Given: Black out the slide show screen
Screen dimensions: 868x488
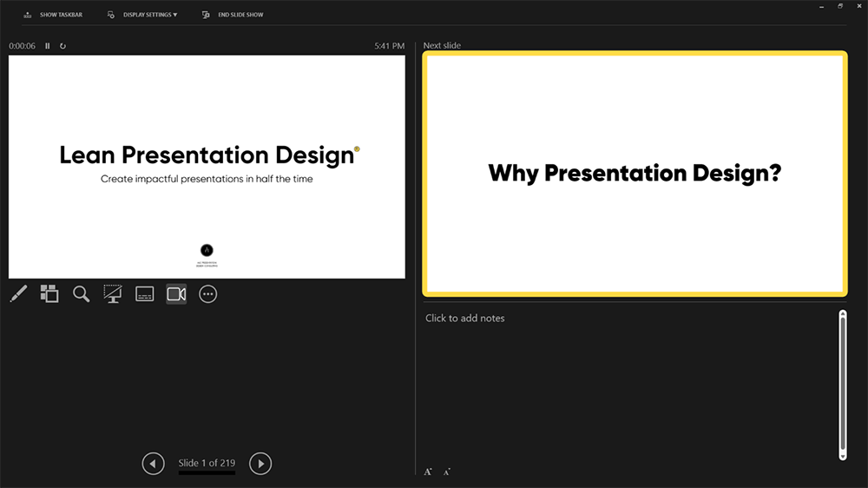Looking at the screenshot, I should click(x=113, y=293).
